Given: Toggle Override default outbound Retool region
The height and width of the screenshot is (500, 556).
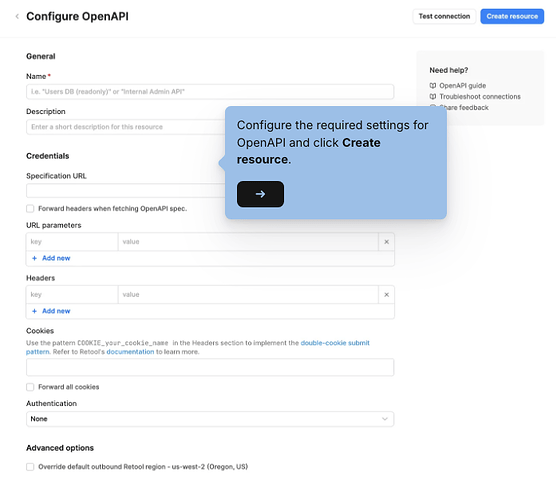Looking at the screenshot, I should coord(30,467).
